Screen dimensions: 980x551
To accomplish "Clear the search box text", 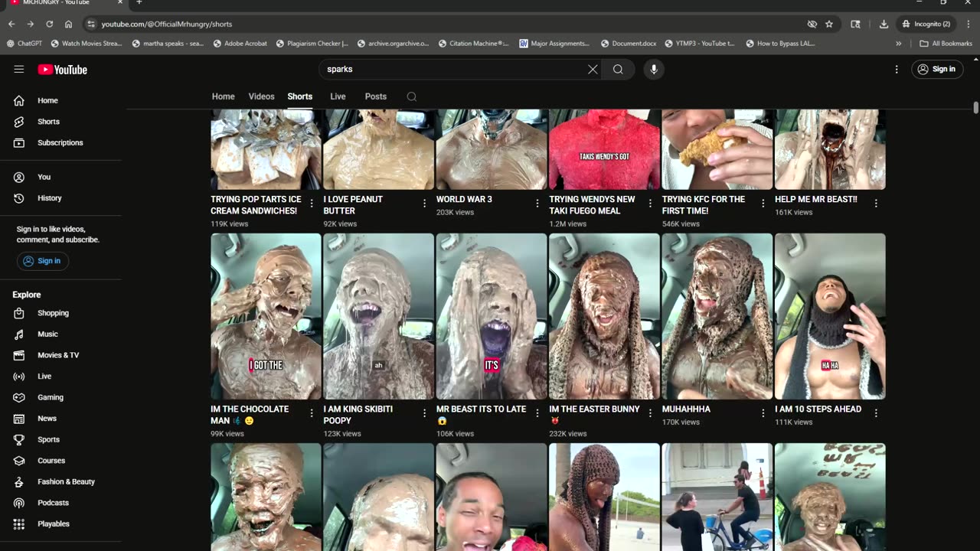I will click(593, 70).
